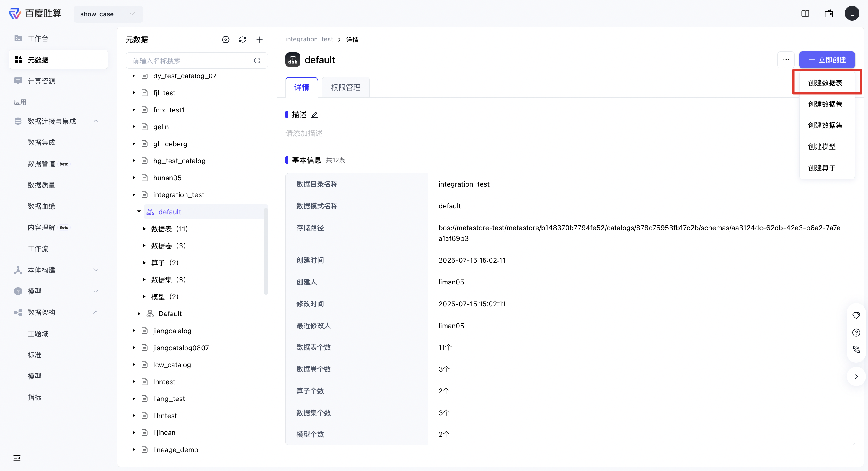Collapse the default schema node
Screen dimensions: 868x471
pos(139,212)
